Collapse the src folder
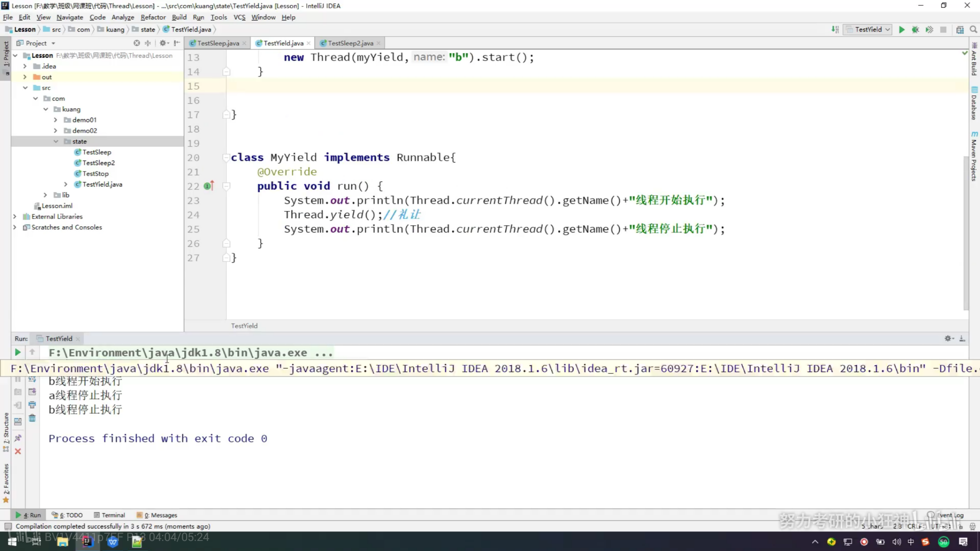Image resolution: width=980 pixels, height=551 pixels. pyautogui.click(x=25, y=88)
